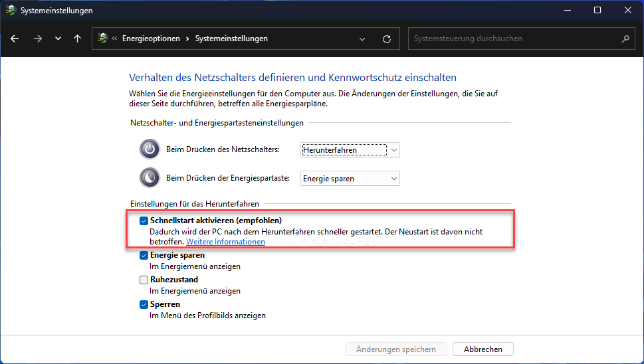This screenshot has height=364, width=644.
Task: Click the power button icon beside Netzschalters
Action: (x=150, y=149)
